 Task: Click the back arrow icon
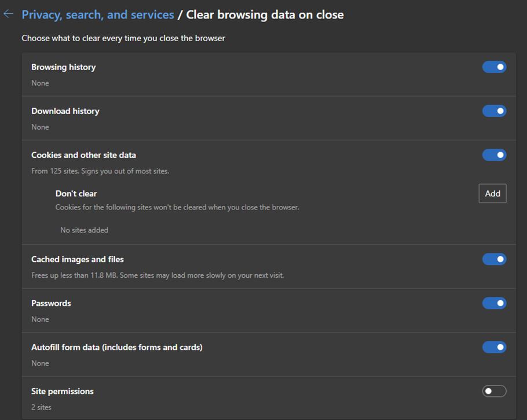[x=8, y=14]
